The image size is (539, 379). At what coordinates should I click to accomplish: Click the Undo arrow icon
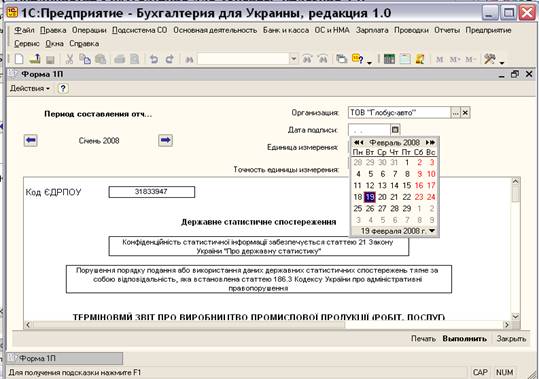point(154,59)
